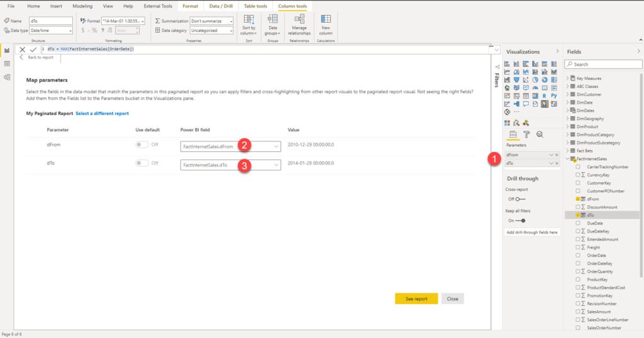Select the Gauge visual
The width and height of the screenshot is (644, 338).
tap(535, 88)
